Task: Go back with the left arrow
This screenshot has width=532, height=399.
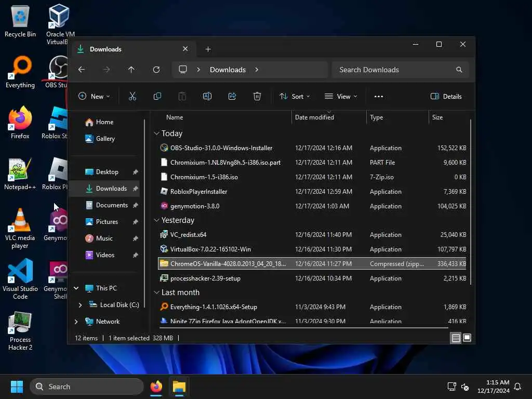Action: coord(82,70)
